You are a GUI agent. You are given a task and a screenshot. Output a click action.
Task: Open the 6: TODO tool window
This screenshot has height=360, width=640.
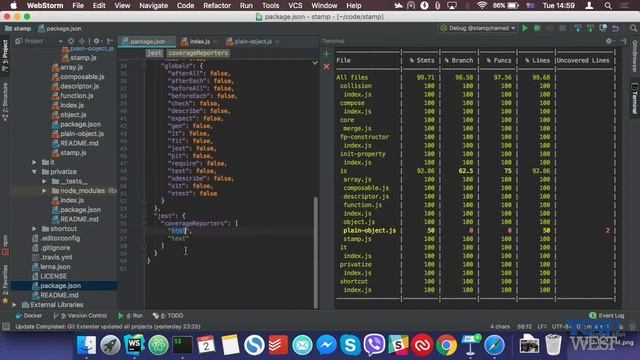pos(168,316)
